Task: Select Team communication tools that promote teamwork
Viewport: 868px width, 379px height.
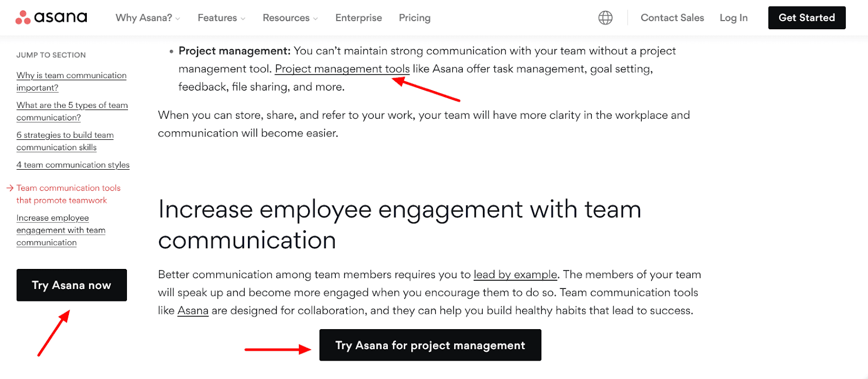Action: point(68,194)
